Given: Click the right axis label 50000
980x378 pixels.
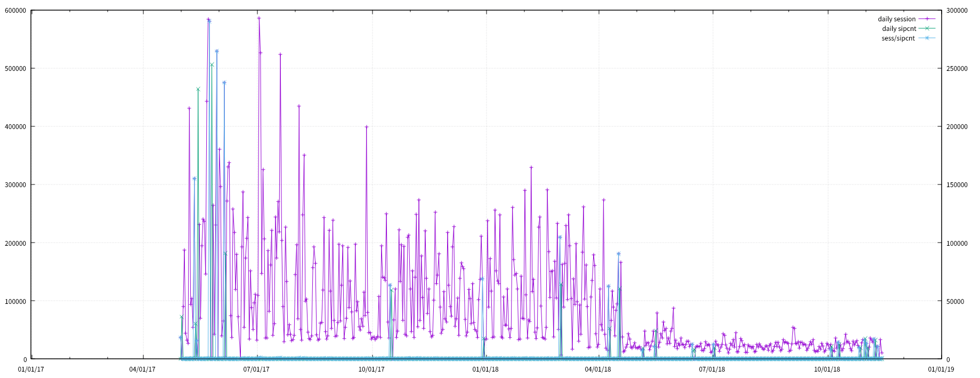Looking at the screenshot, I should point(955,301).
